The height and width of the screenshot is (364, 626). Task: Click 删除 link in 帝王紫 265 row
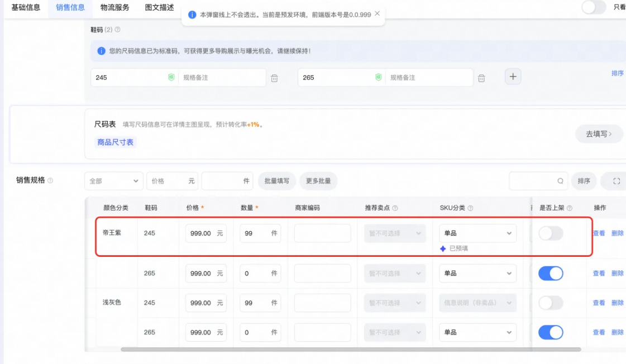coord(617,274)
